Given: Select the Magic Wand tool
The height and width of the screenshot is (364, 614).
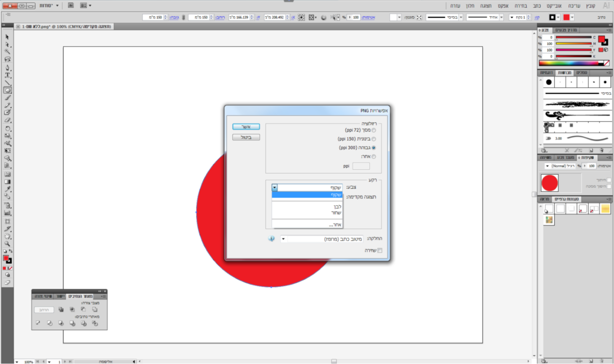Looking at the screenshot, I should click(7, 52).
